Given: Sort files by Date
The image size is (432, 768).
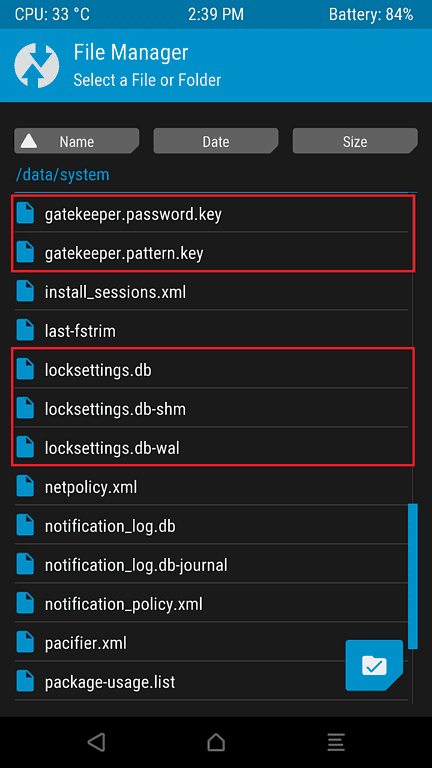Looking at the screenshot, I should point(216,141).
